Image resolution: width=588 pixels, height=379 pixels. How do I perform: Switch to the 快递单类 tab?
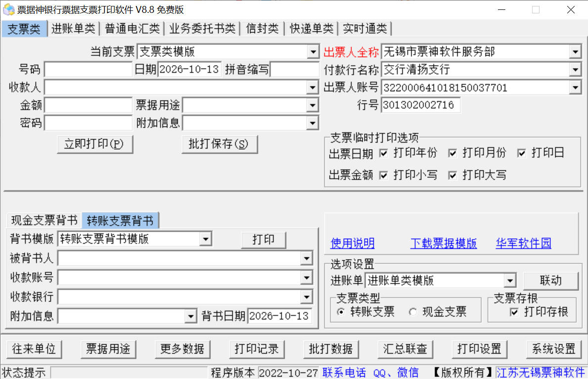[311, 29]
